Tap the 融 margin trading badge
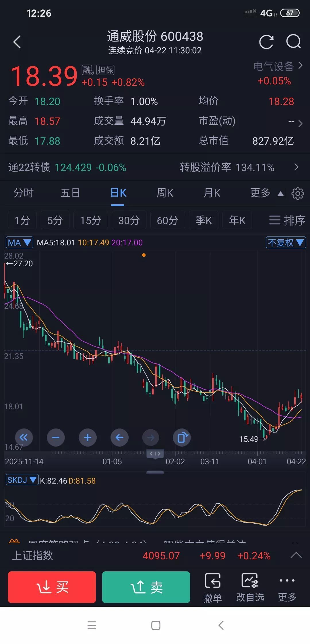This screenshot has height=644, width=310. (x=88, y=70)
